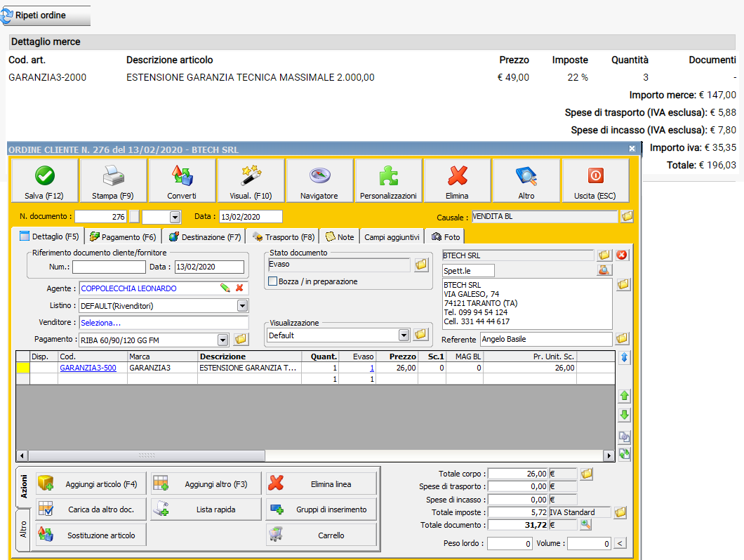744x560 pixels.
Task: Click the green pencil to edit the agent
Action: [x=225, y=288]
